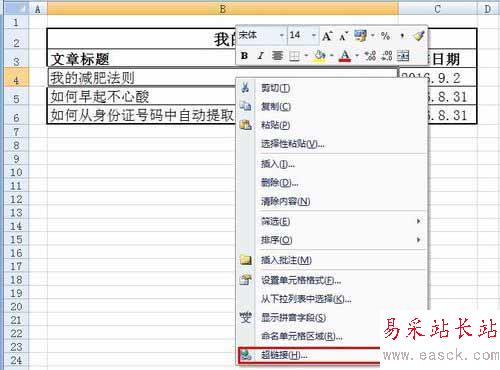Choose 清除内容(N) from menu
Viewport: 500px width, 370px height.
(332, 201)
